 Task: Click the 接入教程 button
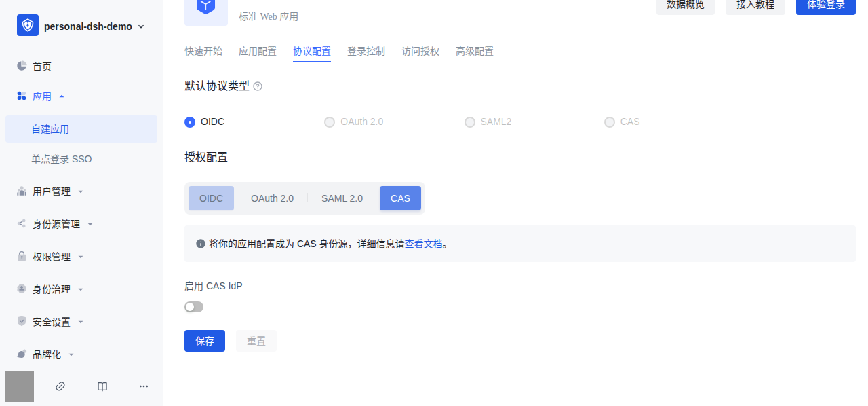point(755,5)
